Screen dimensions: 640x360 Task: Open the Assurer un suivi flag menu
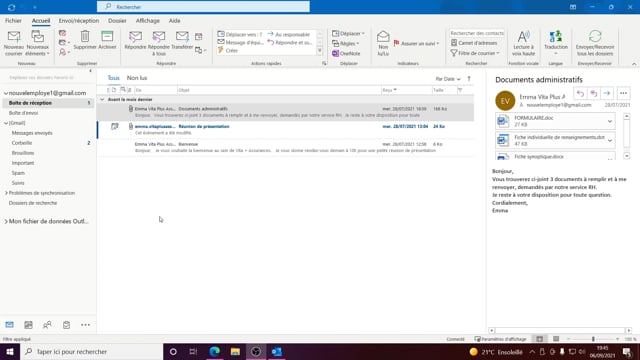pyautogui.click(x=416, y=43)
